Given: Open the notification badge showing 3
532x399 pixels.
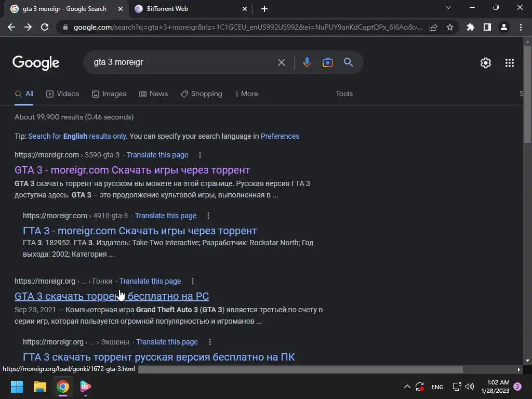Looking at the screenshot, I should (517, 387).
